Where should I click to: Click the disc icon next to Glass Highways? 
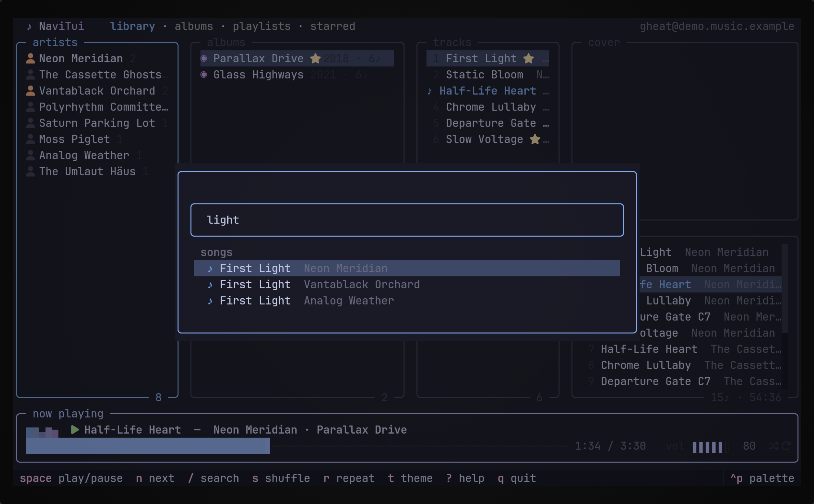[x=204, y=75]
